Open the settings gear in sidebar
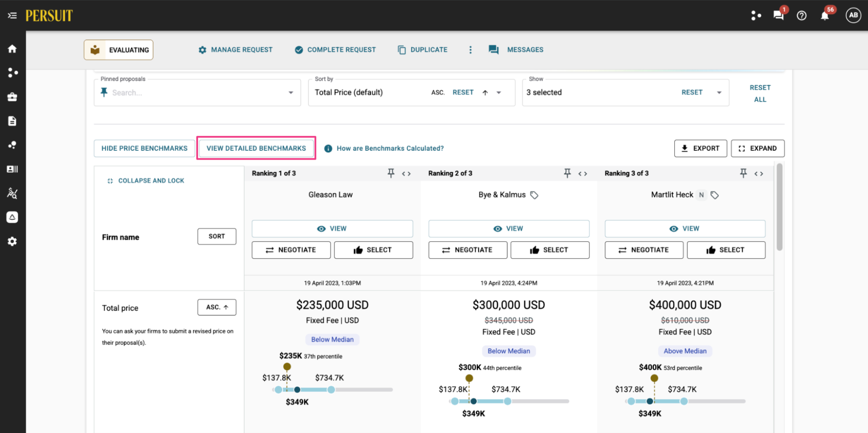 (12, 241)
